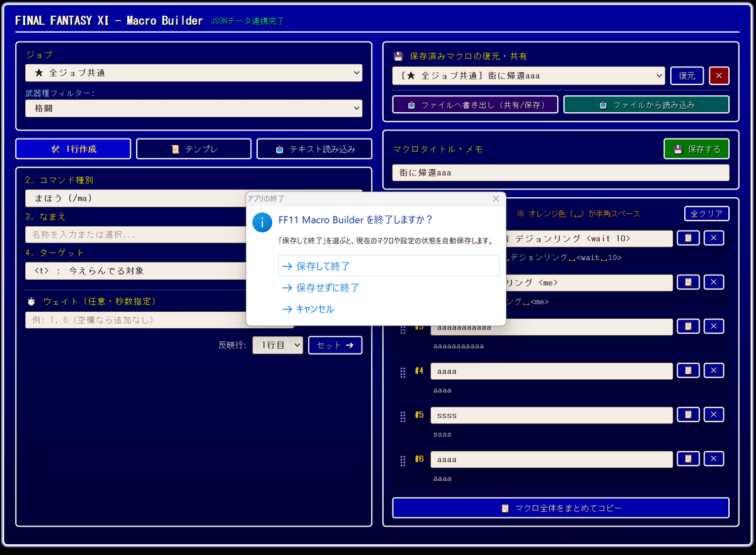Image resolution: width=756 pixels, height=555 pixels.
Task: Delete macro line #6 with X
Action: click(713, 459)
